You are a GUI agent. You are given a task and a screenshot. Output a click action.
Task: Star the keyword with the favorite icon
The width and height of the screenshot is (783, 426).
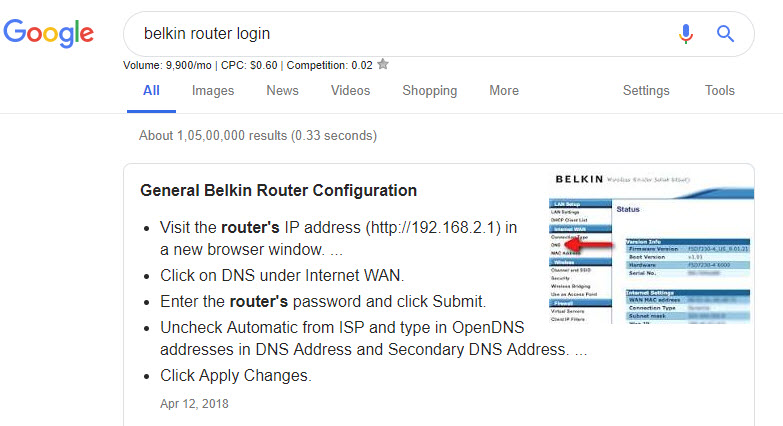383,64
